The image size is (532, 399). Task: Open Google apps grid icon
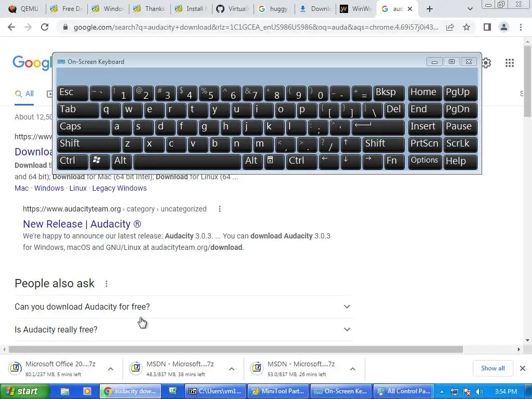pyautogui.click(x=509, y=63)
